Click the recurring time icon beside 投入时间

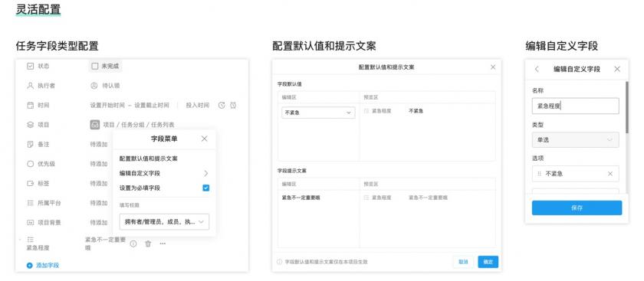point(222,106)
